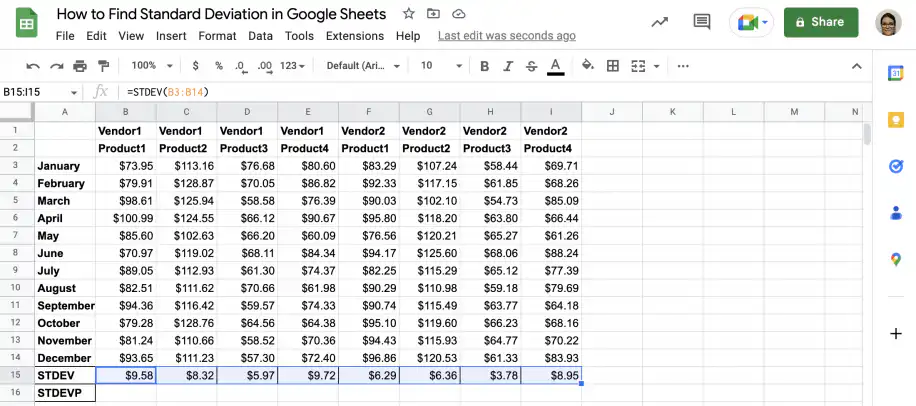916x406 pixels.
Task: Open Google Keep side panel
Action: click(895, 120)
